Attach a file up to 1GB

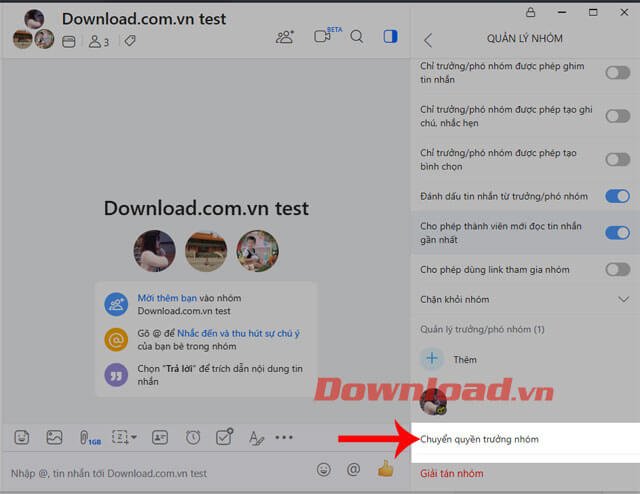(x=89, y=438)
